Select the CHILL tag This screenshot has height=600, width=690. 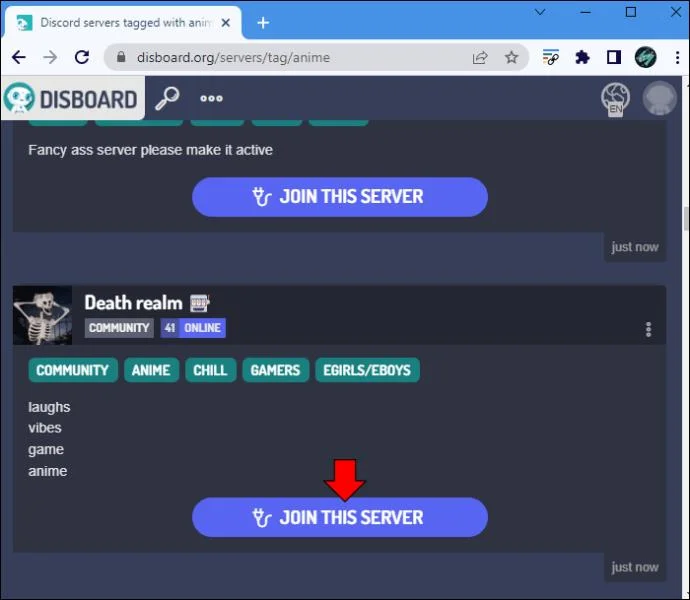pos(211,370)
